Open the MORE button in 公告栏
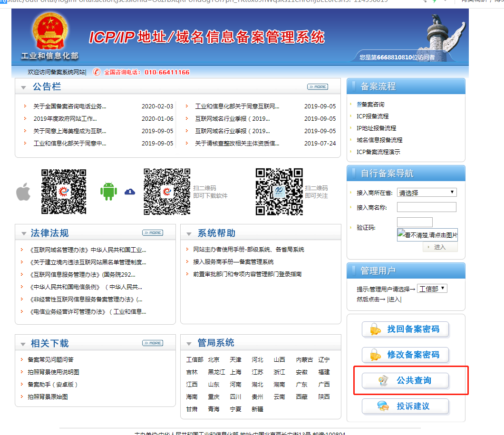This screenshot has width=504, height=435. [317, 87]
